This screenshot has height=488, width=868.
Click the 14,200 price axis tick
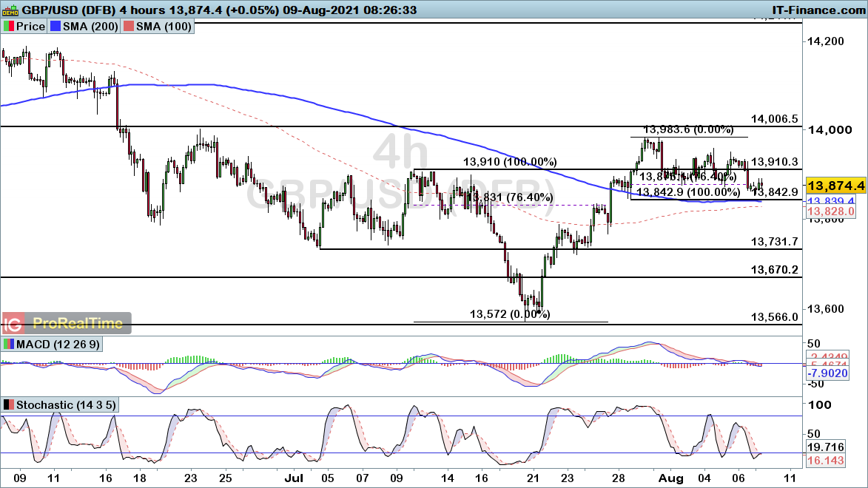tap(825, 41)
